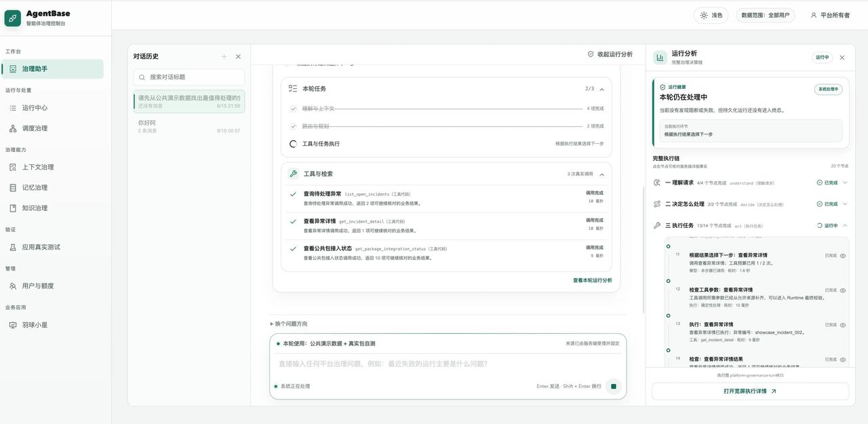Click the 运行分析 chart icon
Screen dimensions: 868x424
[x=660, y=58]
